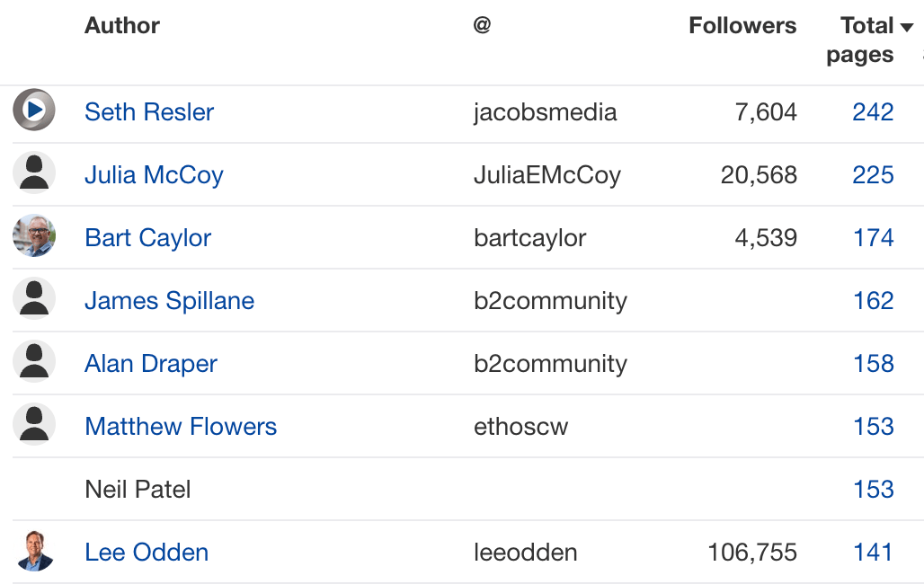Click Julia McCoy's placeholder avatar icon
This screenshot has width=924, height=584.
pyautogui.click(x=33, y=174)
